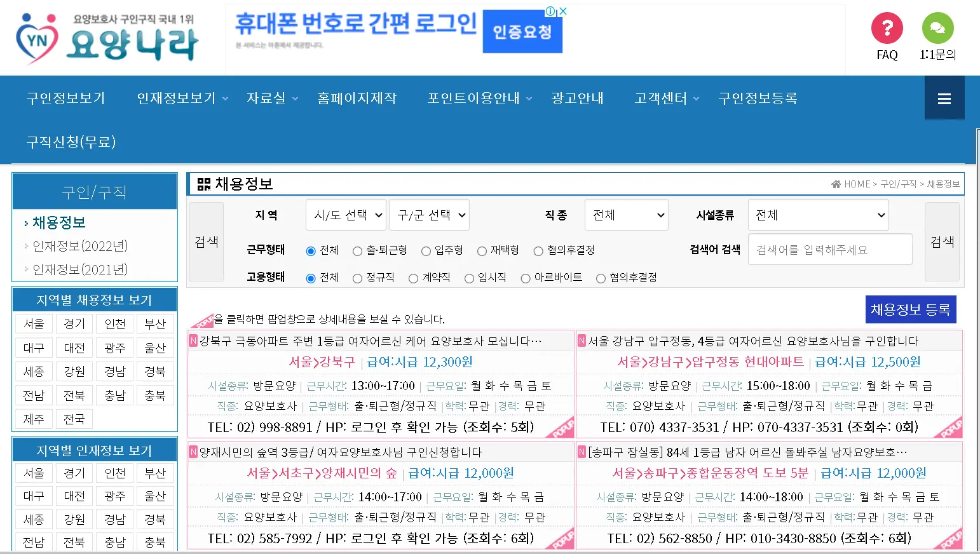Open the FAQ question mark icon

(887, 29)
